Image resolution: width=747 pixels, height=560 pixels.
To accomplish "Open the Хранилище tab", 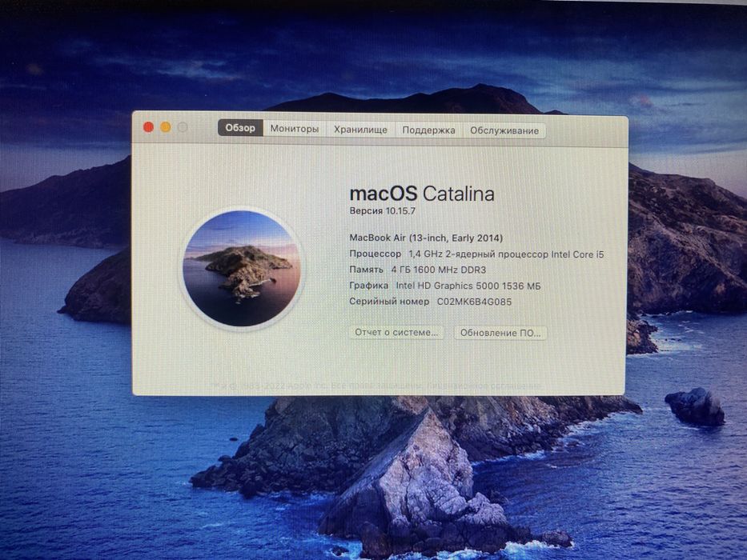I will click(x=360, y=130).
